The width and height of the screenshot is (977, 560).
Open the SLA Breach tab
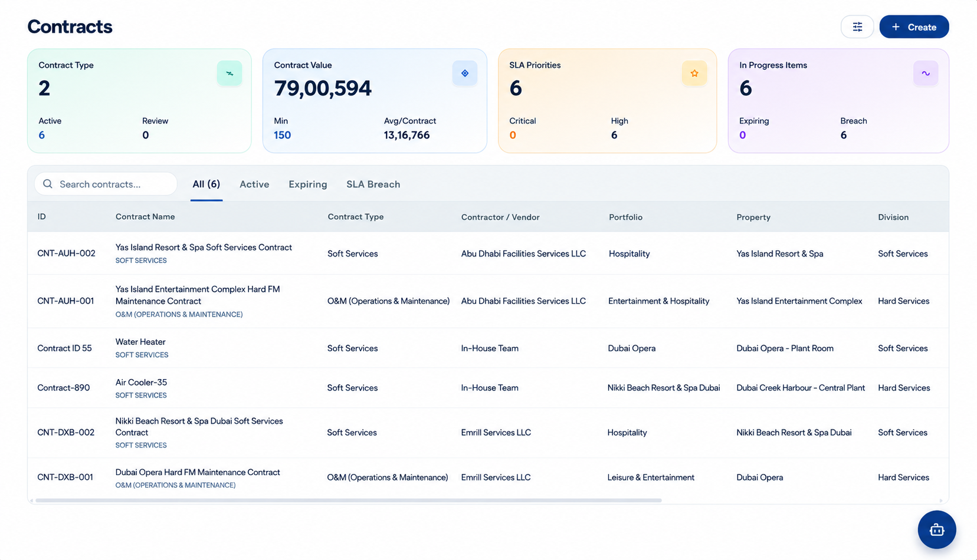373,184
